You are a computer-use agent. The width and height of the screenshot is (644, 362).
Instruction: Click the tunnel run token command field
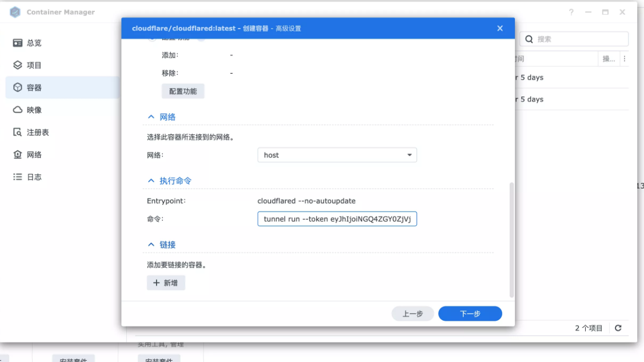pos(337,218)
